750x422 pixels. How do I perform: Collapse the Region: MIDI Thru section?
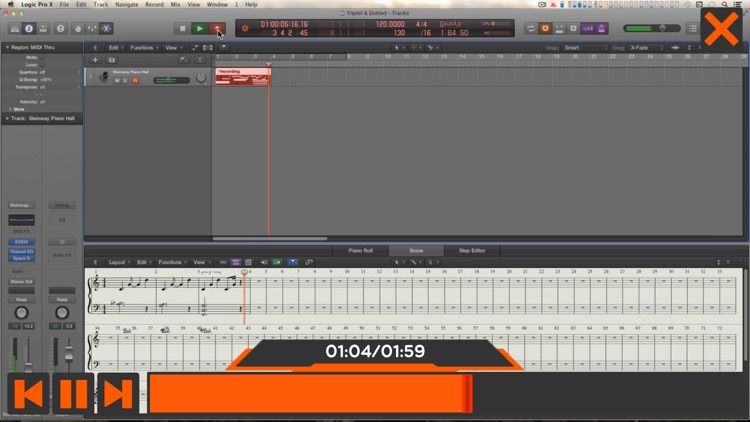[7, 47]
